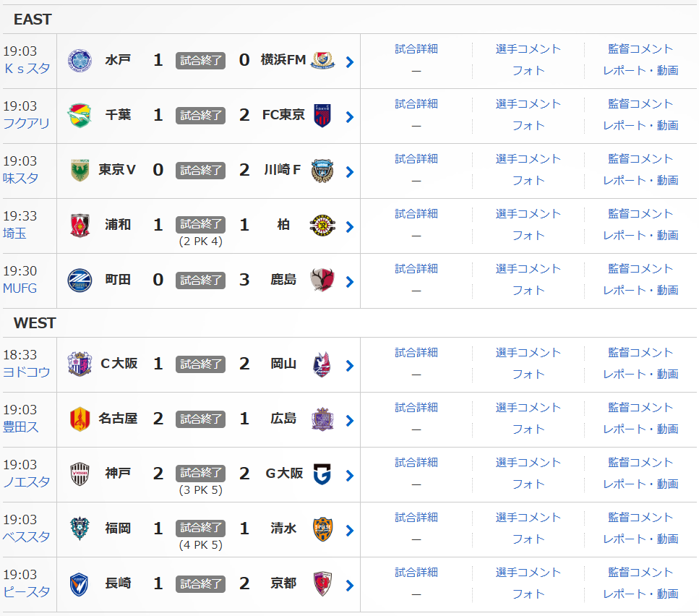Screen dimensions: 699x616
Task: Click 試合終了 badge in Fukuoka vs Shimizu match
Action: pyautogui.click(x=200, y=529)
